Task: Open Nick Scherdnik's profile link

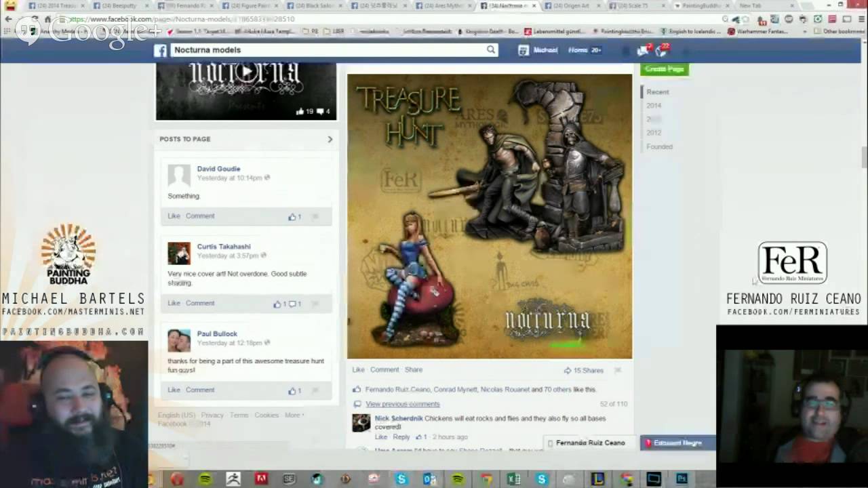Action: [399, 419]
